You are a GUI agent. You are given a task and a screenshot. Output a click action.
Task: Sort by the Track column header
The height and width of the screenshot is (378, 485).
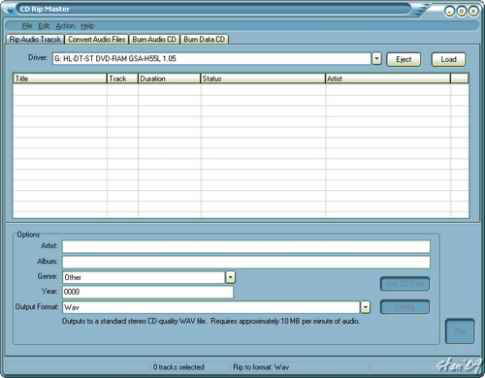[x=122, y=79]
